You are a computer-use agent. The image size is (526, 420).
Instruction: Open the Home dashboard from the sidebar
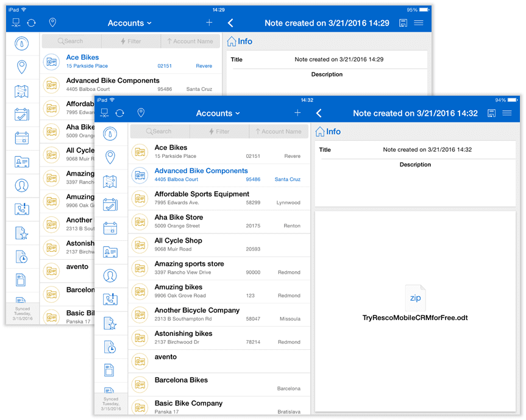click(110, 133)
